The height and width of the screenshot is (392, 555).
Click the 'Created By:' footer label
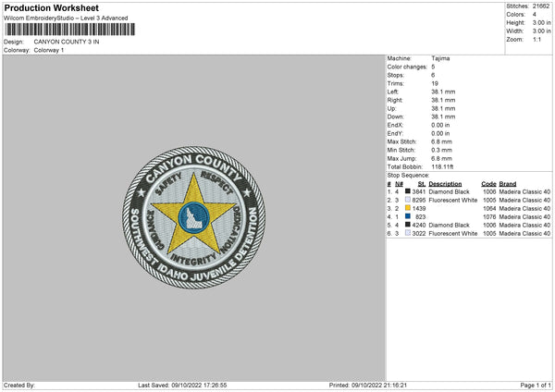pyautogui.click(x=19, y=386)
